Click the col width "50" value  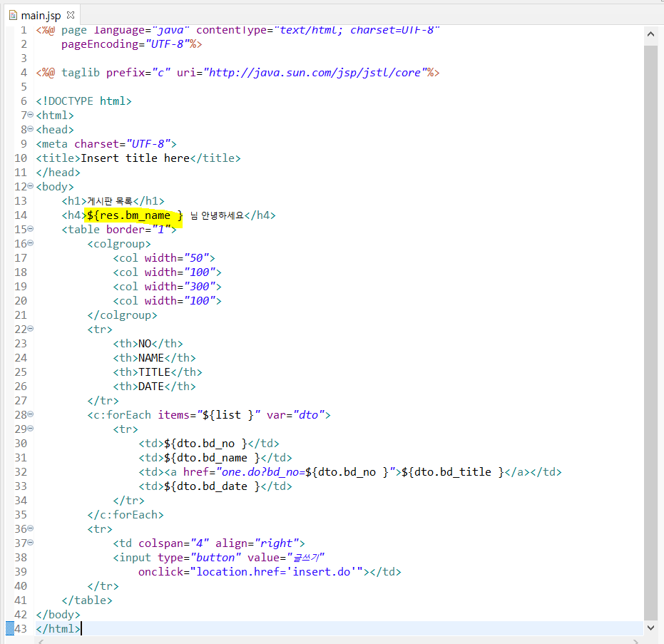[x=197, y=258]
